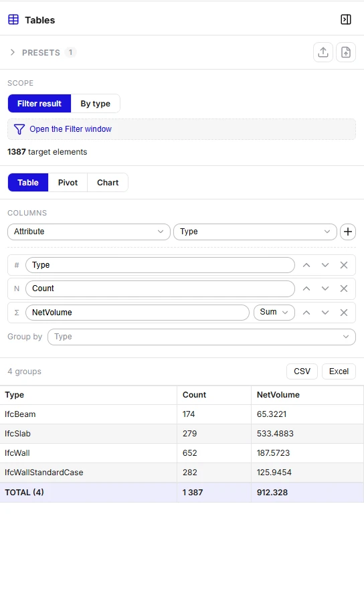Viewport: 364px width, 591px height.
Task: Open the Group by Type dropdown
Action: pos(201,337)
